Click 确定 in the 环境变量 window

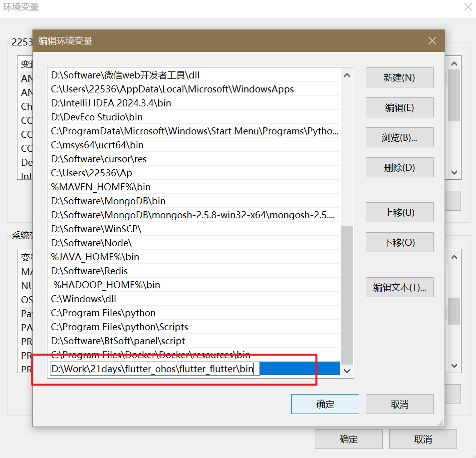coord(348,439)
